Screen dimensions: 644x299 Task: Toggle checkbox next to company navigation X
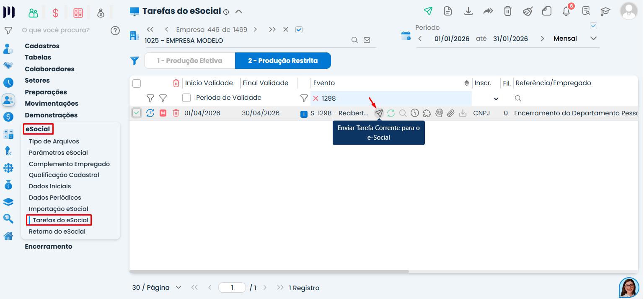coord(299,30)
